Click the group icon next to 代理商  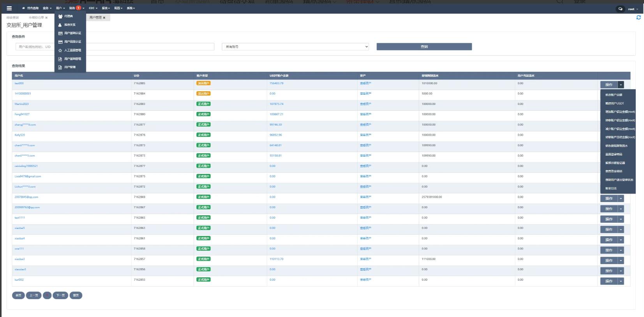[x=60, y=16]
